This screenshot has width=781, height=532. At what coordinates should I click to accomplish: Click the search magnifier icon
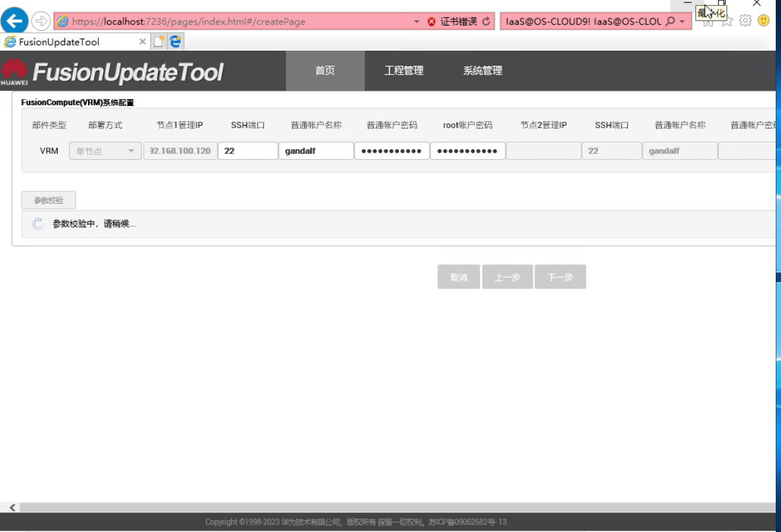point(671,22)
